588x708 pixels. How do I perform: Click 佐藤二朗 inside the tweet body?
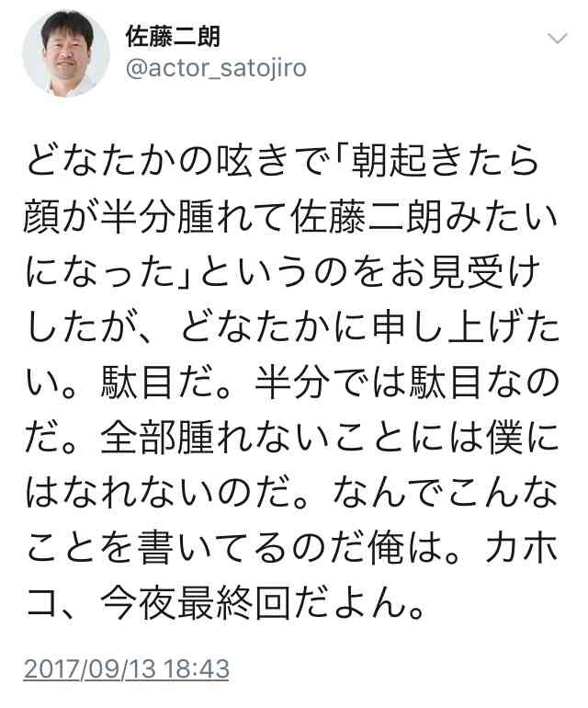pyautogui.click(x=366, y=217)
